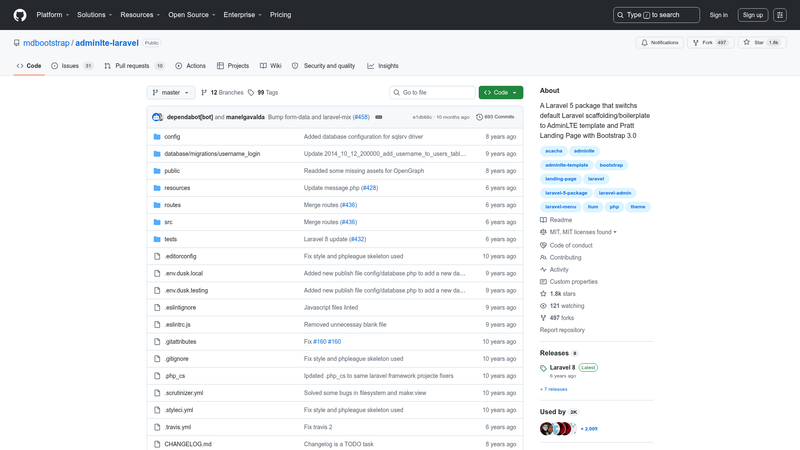Focus the Type to search field
This screenshot has height=450, width=800.
(656, 15)
